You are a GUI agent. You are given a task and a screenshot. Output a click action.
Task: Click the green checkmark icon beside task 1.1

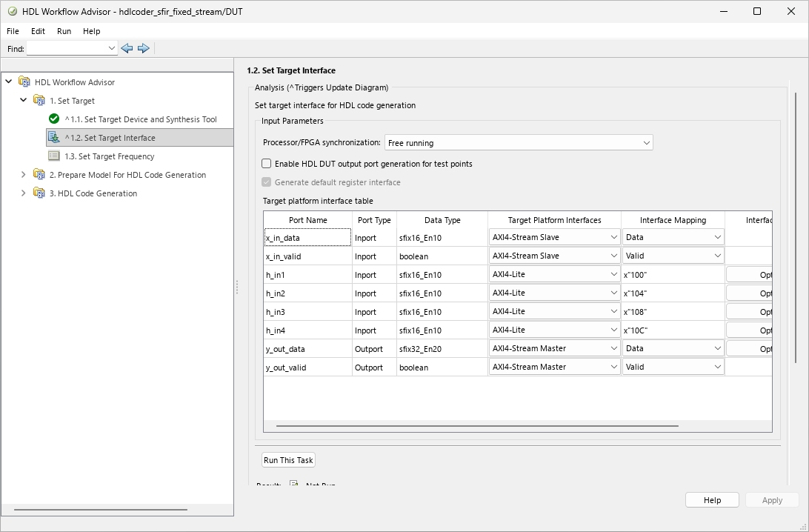[x=53, y=119]
